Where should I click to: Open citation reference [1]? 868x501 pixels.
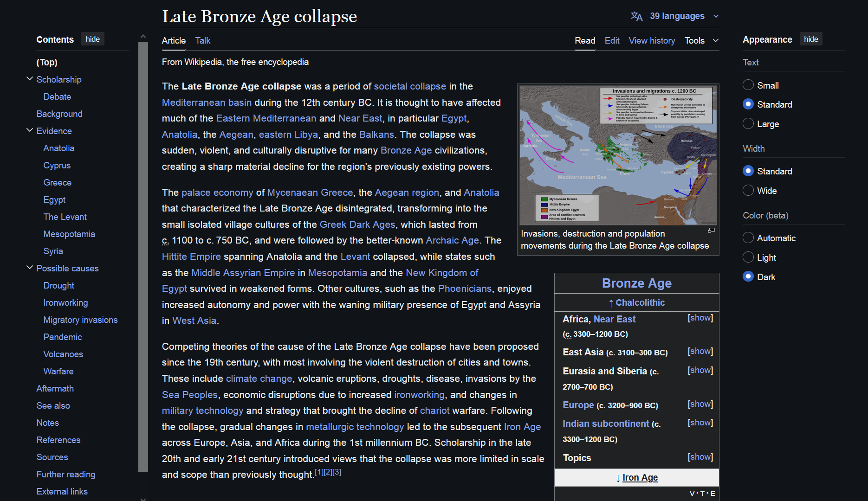point(319,472)
